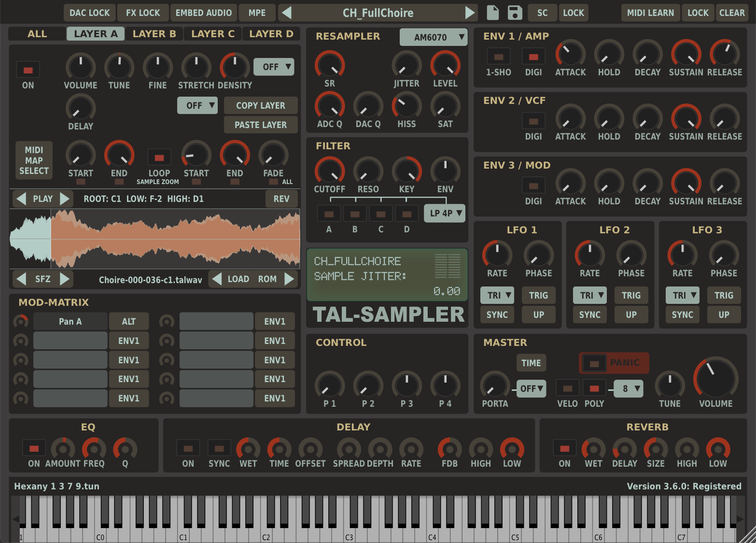Change LFO 1 waveform via TRI dropdown
The height and width of the screenshot is (543, 756).
click(x=497, y=295)
